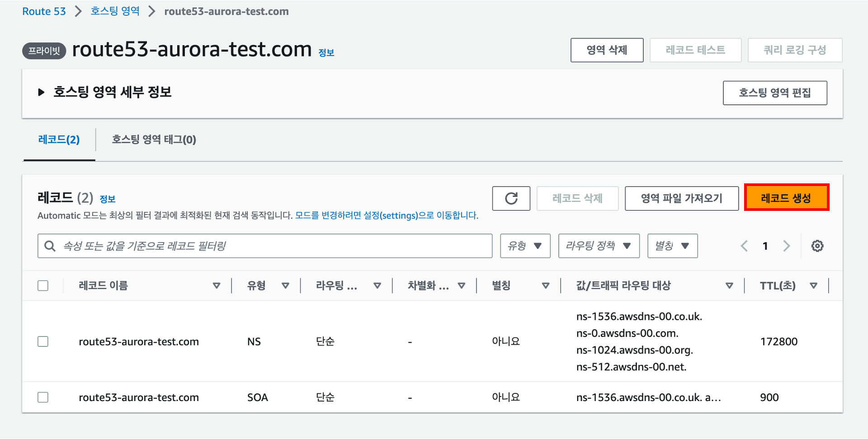Go to 호스팅 영역 breadcrumb
The height and width of the screenshot is (439, 868).
115,11
